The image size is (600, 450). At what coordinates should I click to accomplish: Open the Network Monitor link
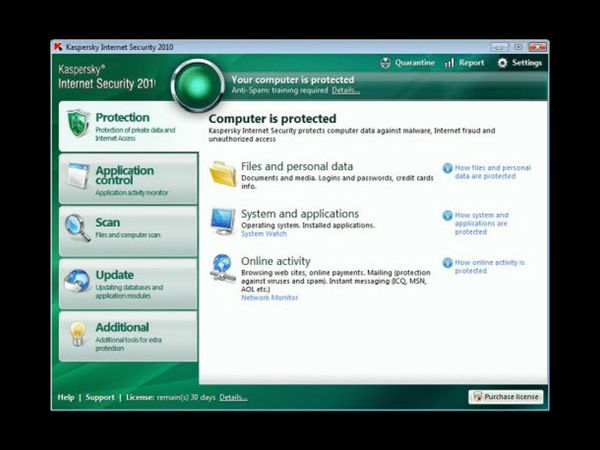pos(269,298)
